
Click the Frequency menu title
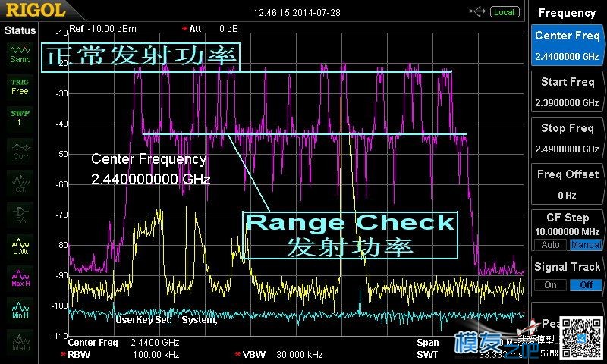pyautogui.click(x=567, y=13)
